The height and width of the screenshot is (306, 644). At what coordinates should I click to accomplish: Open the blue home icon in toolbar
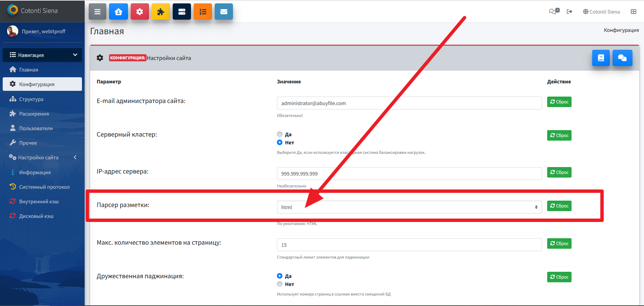[x=119, y=12]
